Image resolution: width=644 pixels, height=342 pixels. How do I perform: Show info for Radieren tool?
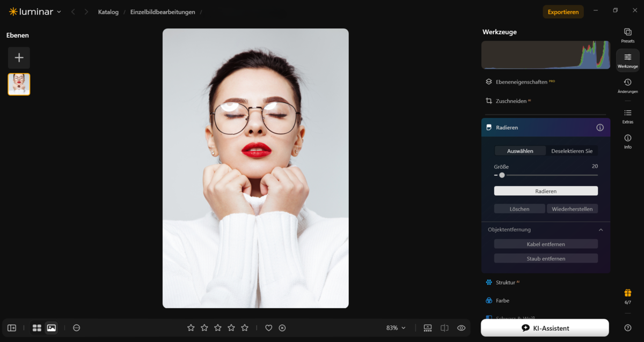pyautogui.click(x=600, y=128)
